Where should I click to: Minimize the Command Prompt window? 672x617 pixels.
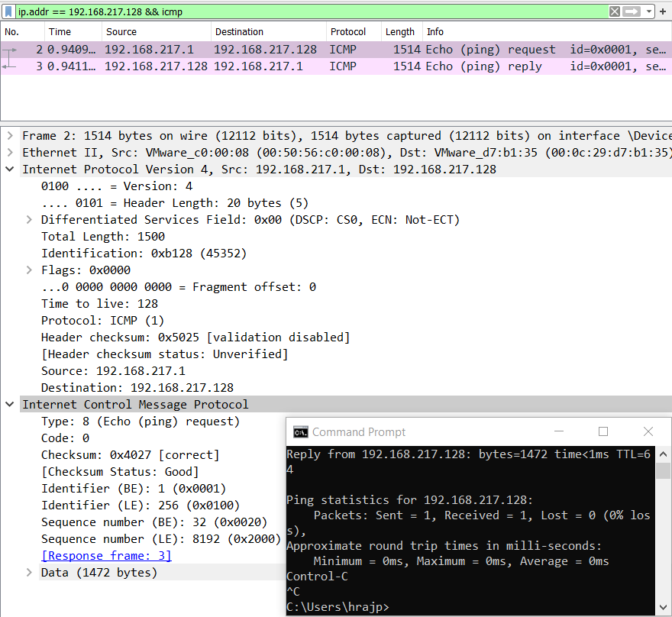pyautogui.click(x=559, y=431)
